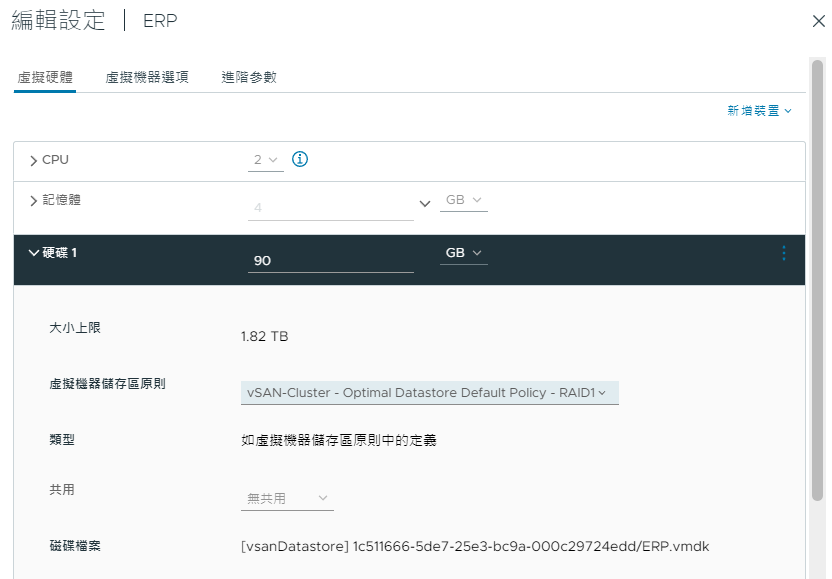This screenshot has width=832, height=579.
Task: Close the 編輯設定 dialog
Action: pyautogui.click(x=819, y=21)
